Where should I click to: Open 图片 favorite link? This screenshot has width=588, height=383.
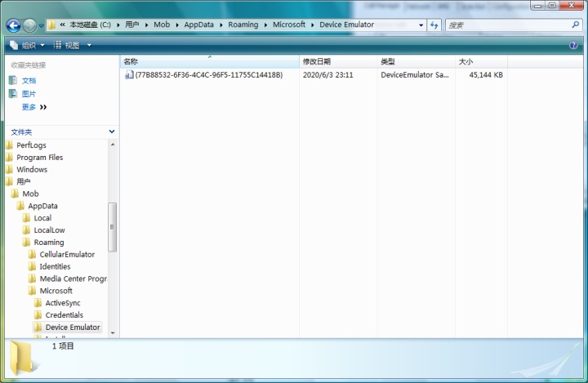click(29, 94)
